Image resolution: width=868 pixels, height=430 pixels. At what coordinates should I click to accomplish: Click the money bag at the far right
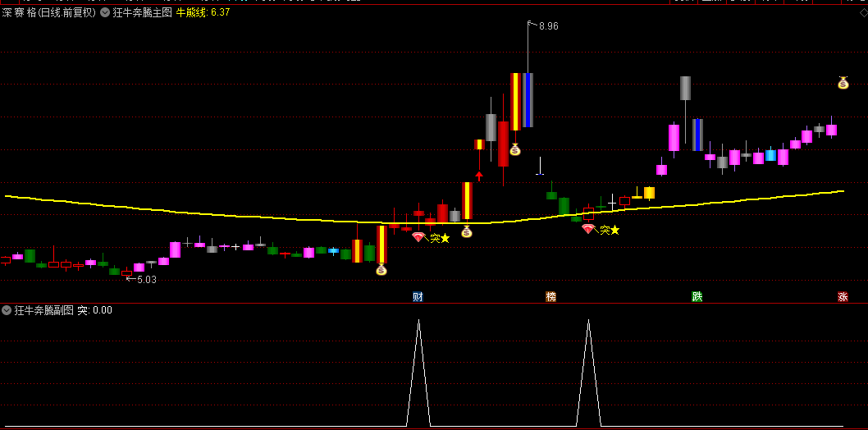pyautogui.click(x=843, y=83)
